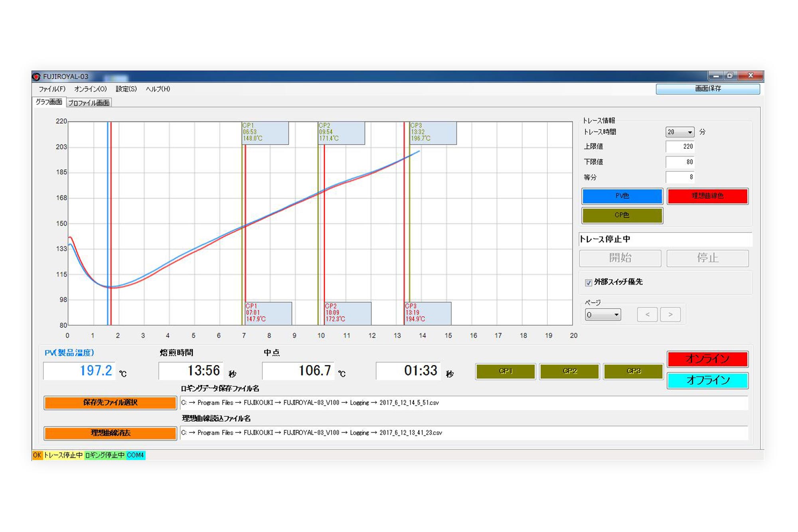The width and height of the screenshot is (798, 532).
Task: Click the olive CP1 button
Action: tap(506, 371)
